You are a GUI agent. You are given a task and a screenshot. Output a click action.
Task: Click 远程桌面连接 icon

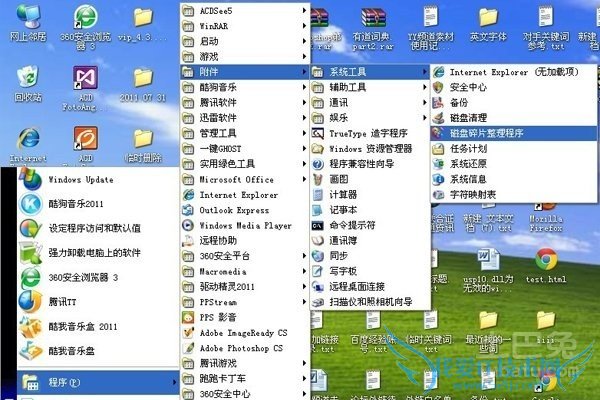[x=318, y=286]
